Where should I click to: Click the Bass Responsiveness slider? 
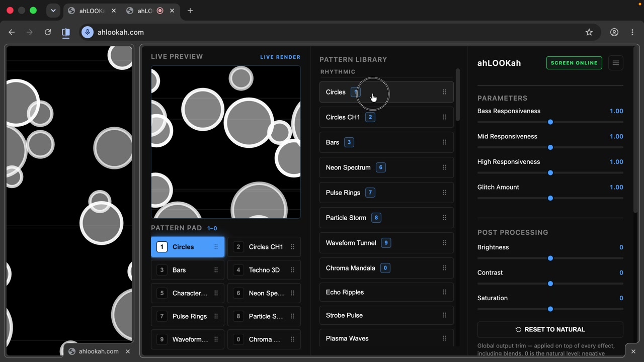click(550, 122)
